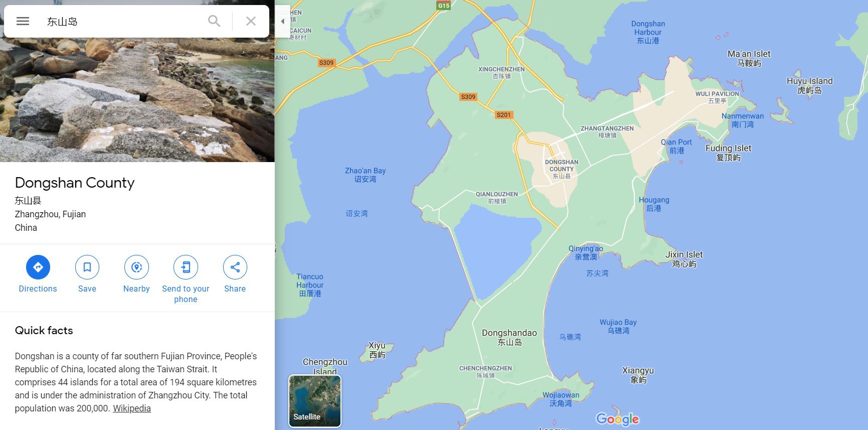Click the S309 road shield near Xingchenzhen

[x=468, y=97]
